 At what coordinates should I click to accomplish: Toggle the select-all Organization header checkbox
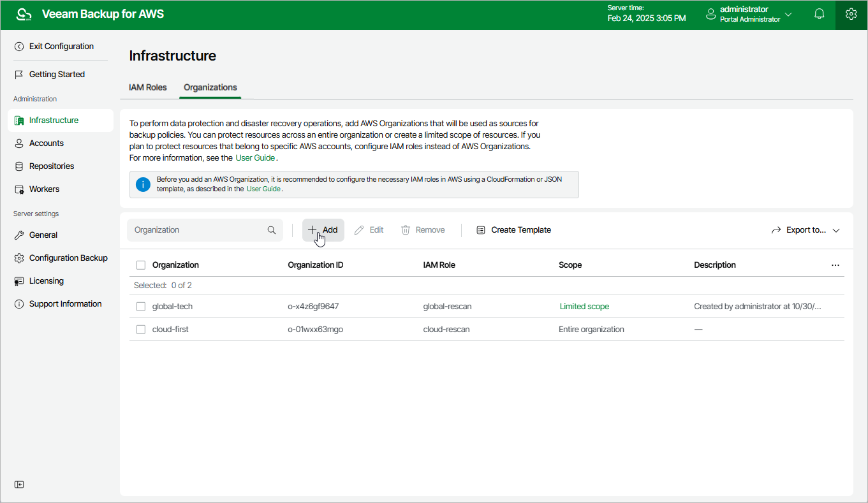click(141, 265)
